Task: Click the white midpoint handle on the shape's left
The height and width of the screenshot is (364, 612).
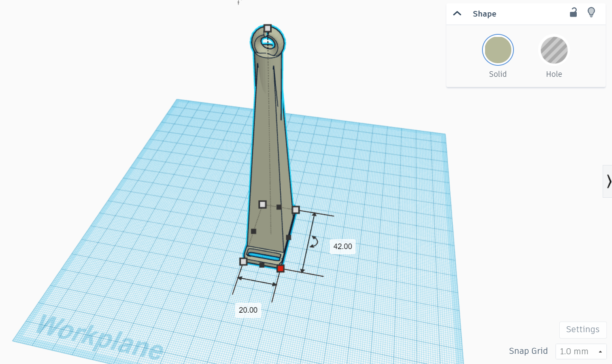Action: (x=262, y=205)
